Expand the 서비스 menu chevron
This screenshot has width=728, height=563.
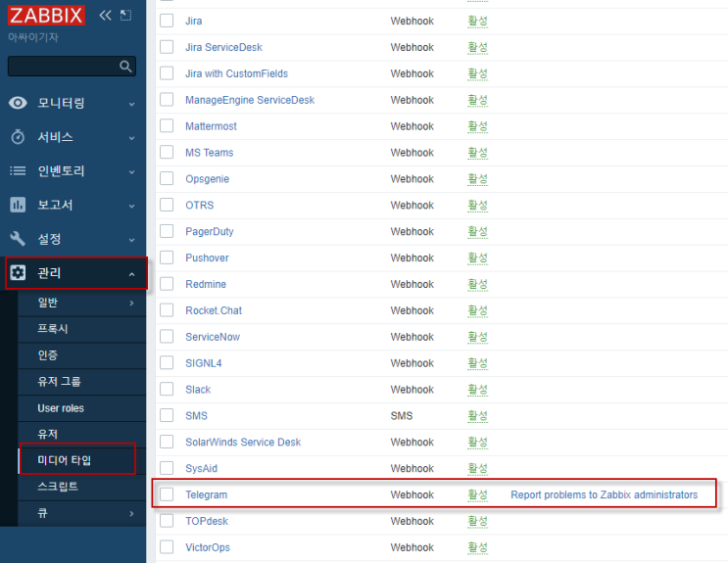tap(132, 138)
